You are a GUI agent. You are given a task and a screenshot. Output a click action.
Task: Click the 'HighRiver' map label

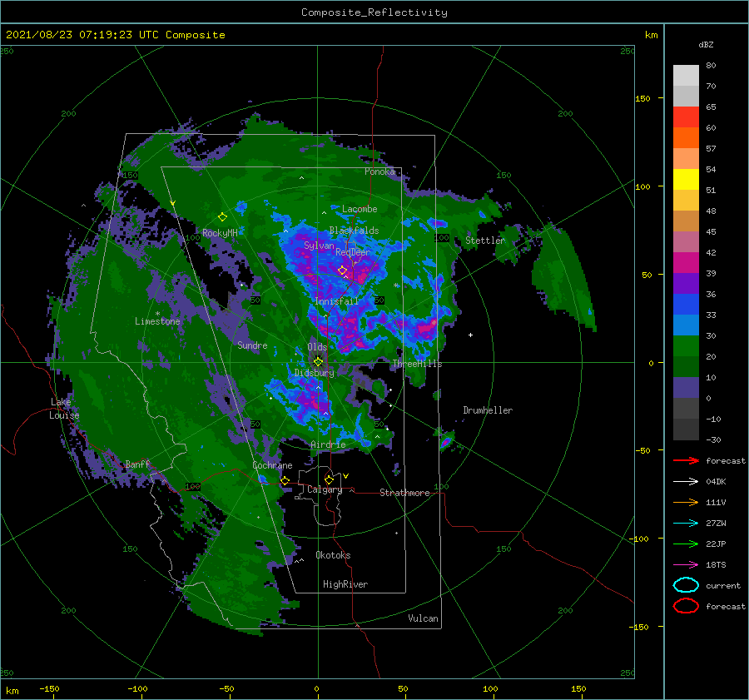click(x=345, y=584)
